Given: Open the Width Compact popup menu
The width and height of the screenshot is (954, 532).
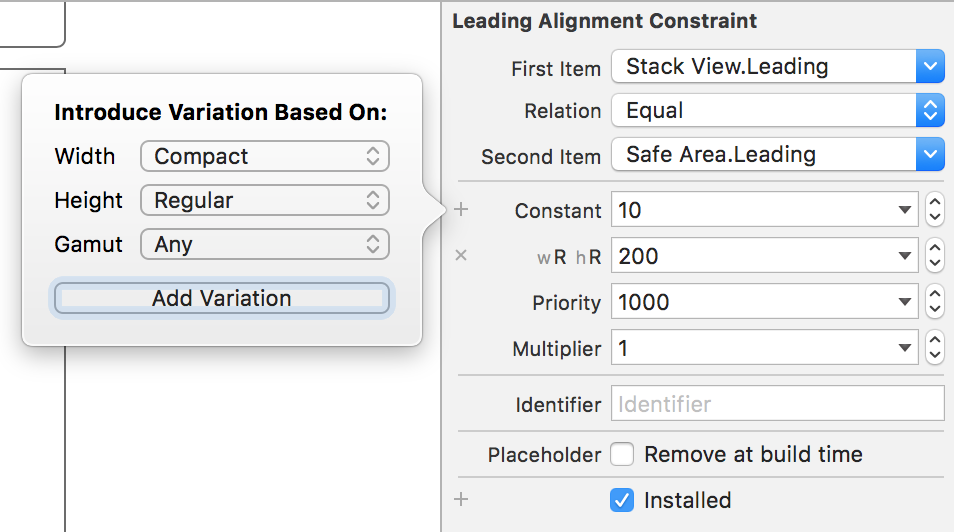Looking at the screenshot, I should 265,156.
